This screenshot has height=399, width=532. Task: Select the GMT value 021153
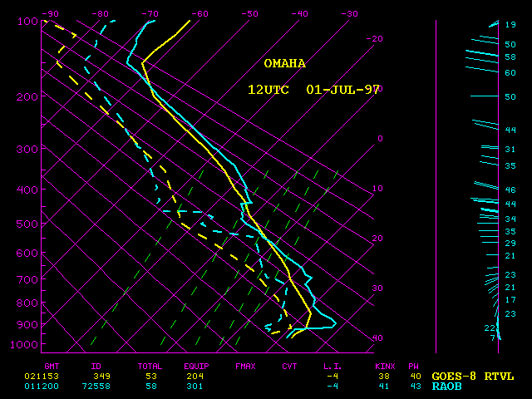42,377
